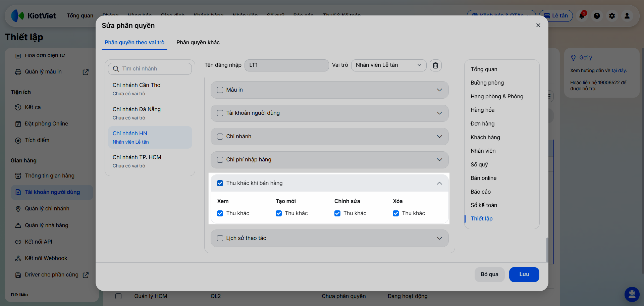Click the Đặt phòng Online calendar icon

[x=18, y=124]
